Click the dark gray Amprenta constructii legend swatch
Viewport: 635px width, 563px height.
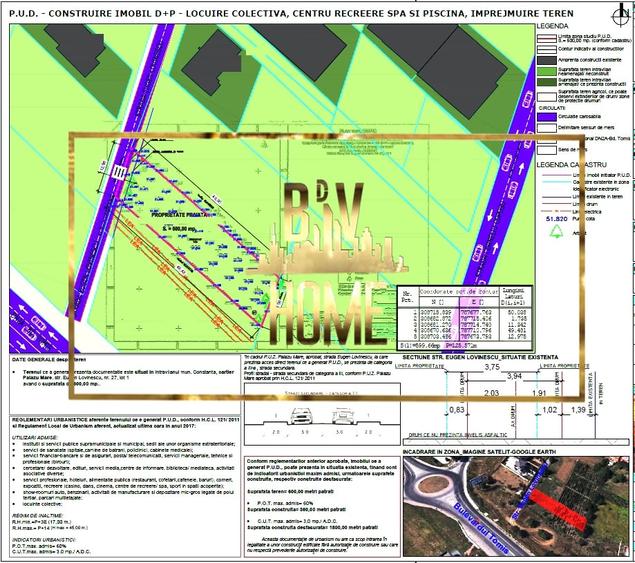tap(545, 60)
